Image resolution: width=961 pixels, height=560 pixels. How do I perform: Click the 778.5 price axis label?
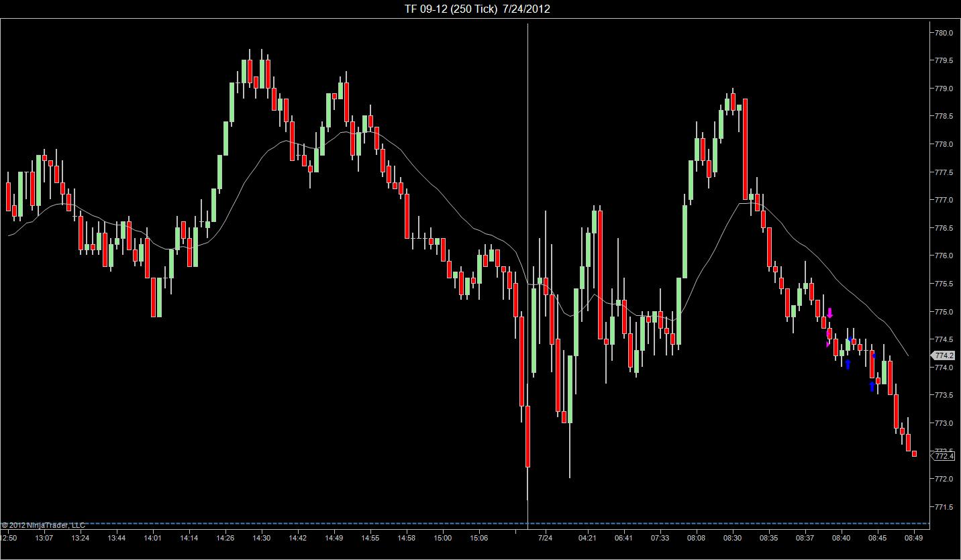point(944,117)
